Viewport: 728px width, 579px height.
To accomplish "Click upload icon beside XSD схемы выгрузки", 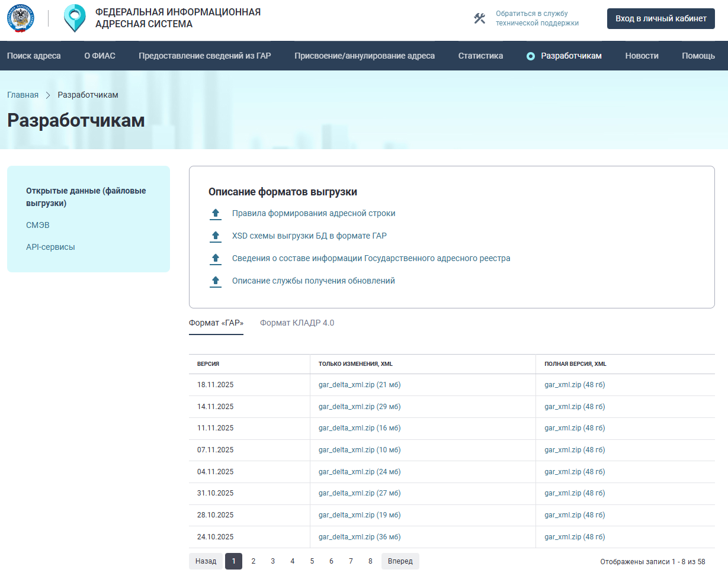I will click(216, 236).
